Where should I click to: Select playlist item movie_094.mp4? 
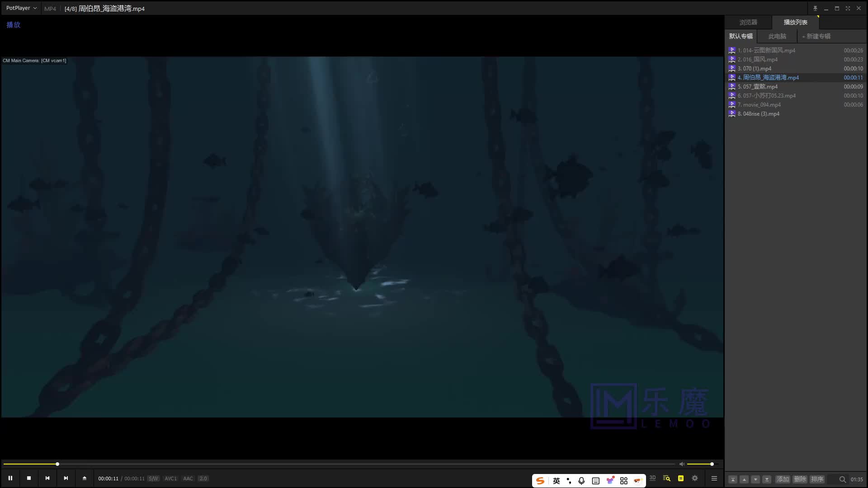point(796,105)
